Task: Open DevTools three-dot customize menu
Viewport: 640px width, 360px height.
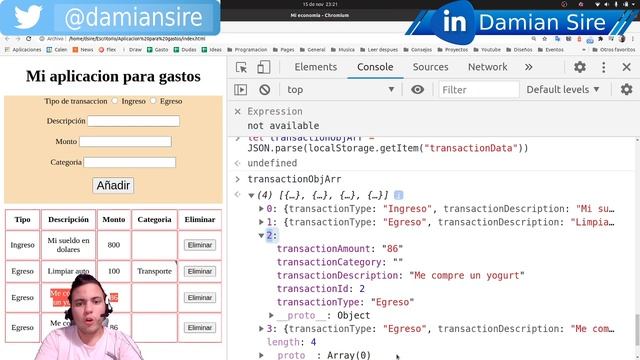Action: point(604,67)
